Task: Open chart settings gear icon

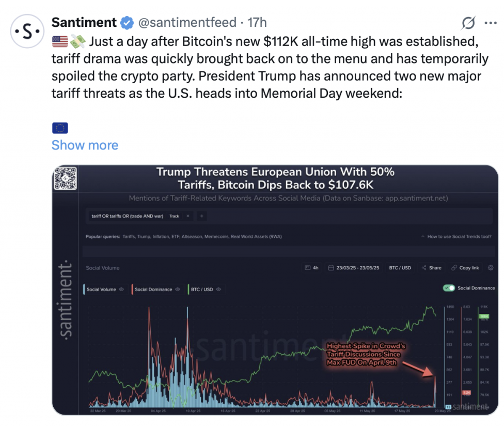Action: [x=491, y=268]
